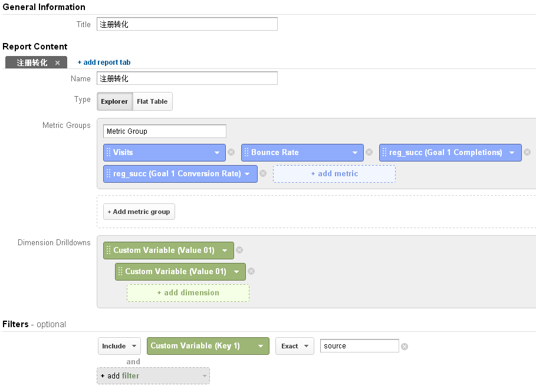Clear the source filter using its x icon
The height and width of the screenshot is (392, 536).
[405, 347]
